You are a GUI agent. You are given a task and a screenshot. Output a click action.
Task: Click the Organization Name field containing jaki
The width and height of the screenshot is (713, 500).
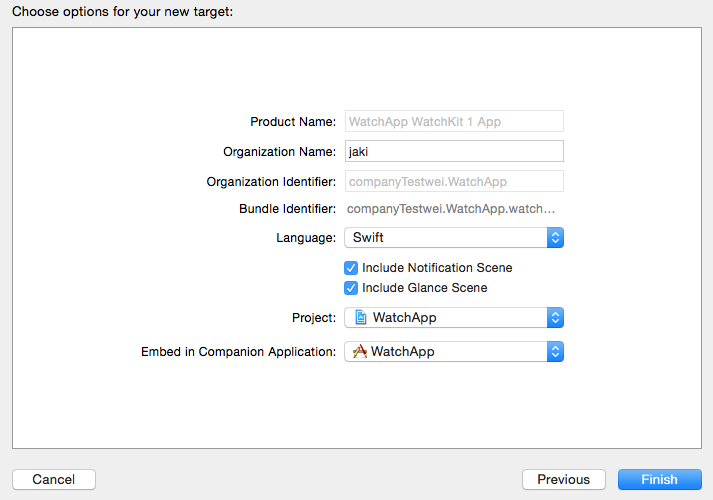point(454,151)
